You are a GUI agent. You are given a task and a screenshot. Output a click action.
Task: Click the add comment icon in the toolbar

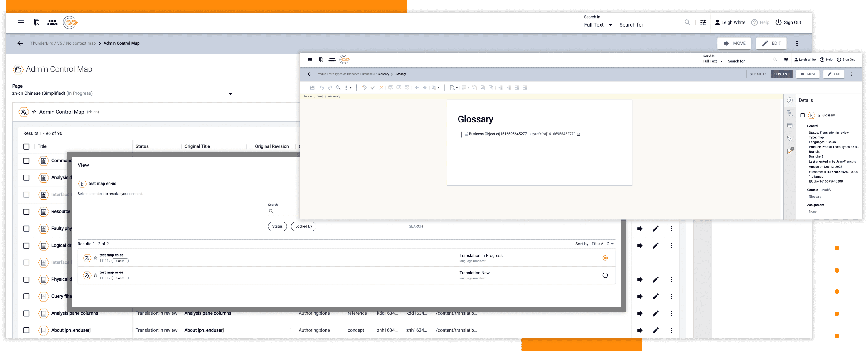click(x=391, y=88)
